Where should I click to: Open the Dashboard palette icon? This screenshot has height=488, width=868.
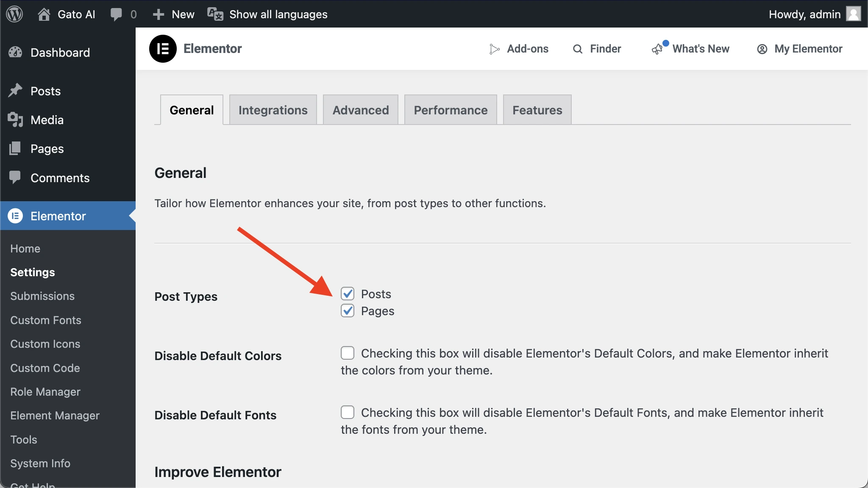click(15, 53)
